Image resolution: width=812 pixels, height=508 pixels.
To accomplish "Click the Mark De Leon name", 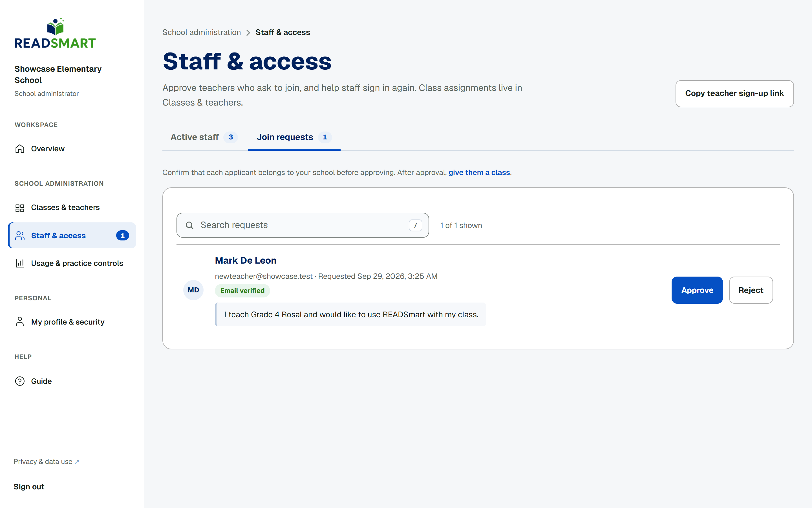I will [246, 260].
